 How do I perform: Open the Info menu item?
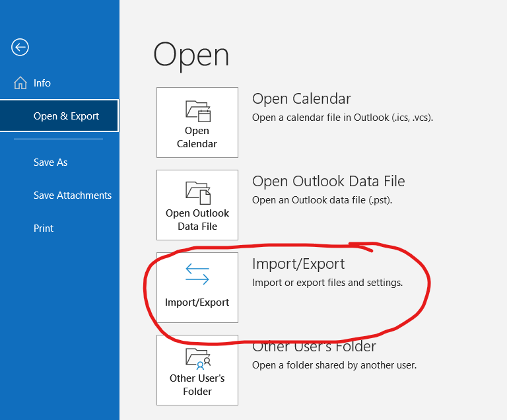(x=42, y=83)
